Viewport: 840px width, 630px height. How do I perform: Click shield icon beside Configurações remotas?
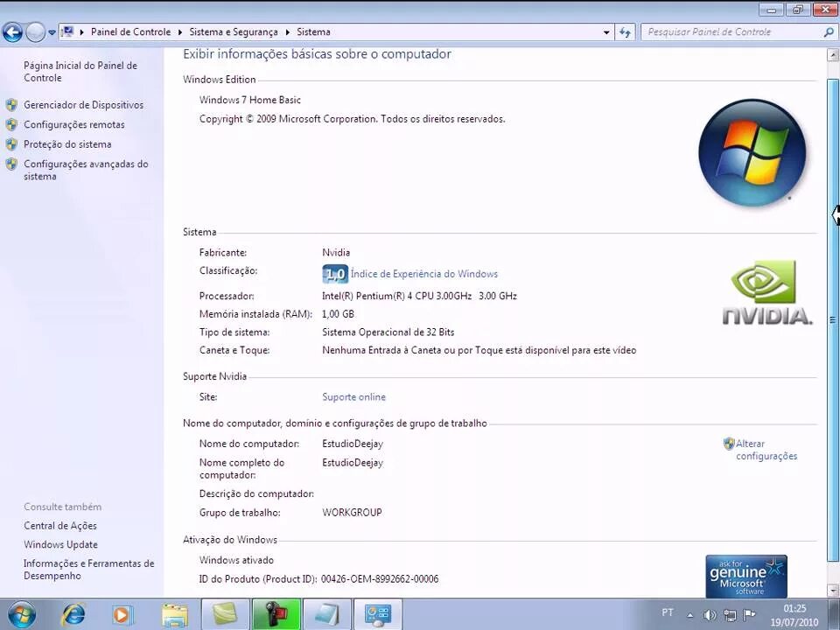[x=11, y=125]
